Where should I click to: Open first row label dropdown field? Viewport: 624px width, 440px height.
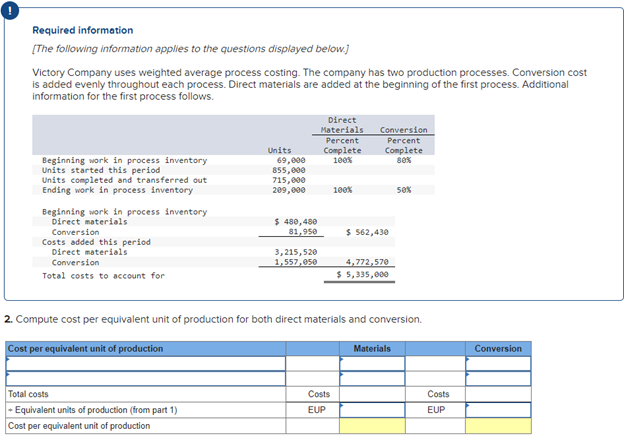(x=146, y=364)
